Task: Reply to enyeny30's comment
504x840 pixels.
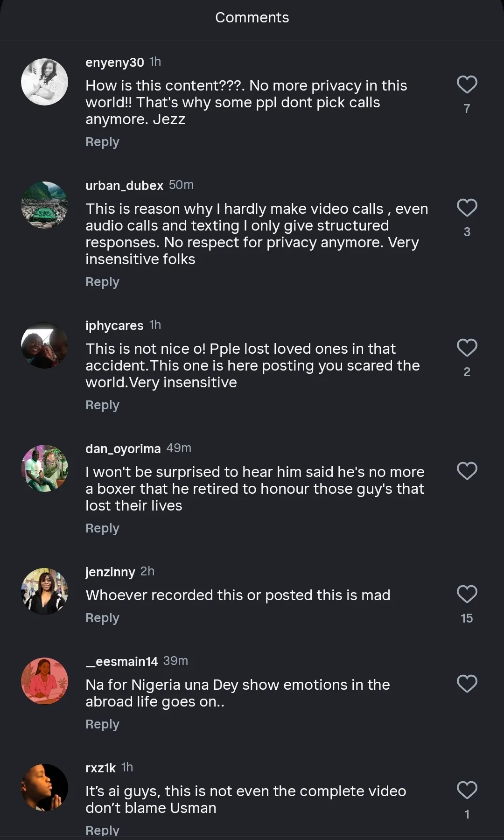Action: (x=102, y=142)
